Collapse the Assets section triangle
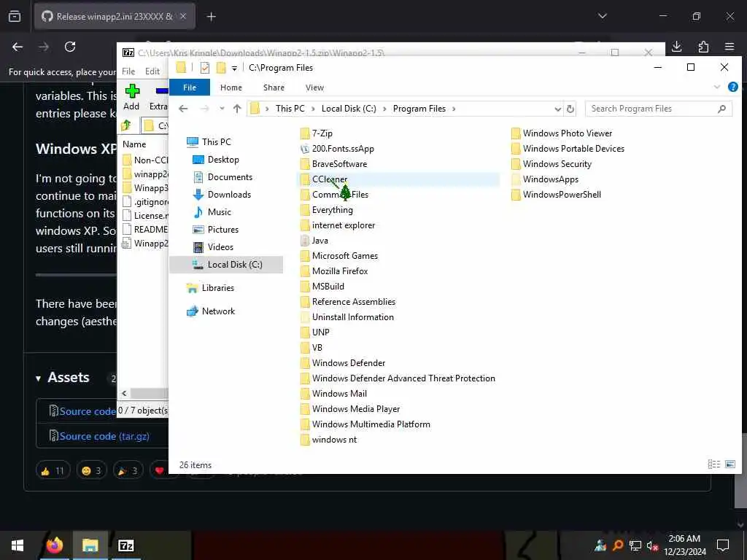The height and width of the screenshot is (560, 747). [38, 378]
